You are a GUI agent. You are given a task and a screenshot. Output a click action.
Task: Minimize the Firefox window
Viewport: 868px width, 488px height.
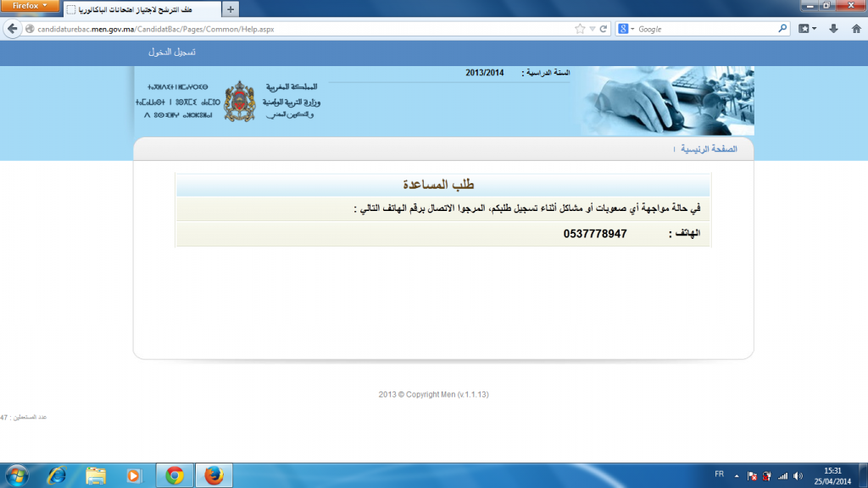810,6
